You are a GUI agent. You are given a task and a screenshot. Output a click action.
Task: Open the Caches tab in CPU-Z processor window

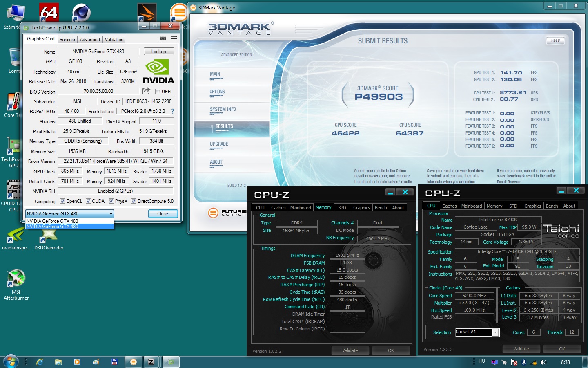449,206
